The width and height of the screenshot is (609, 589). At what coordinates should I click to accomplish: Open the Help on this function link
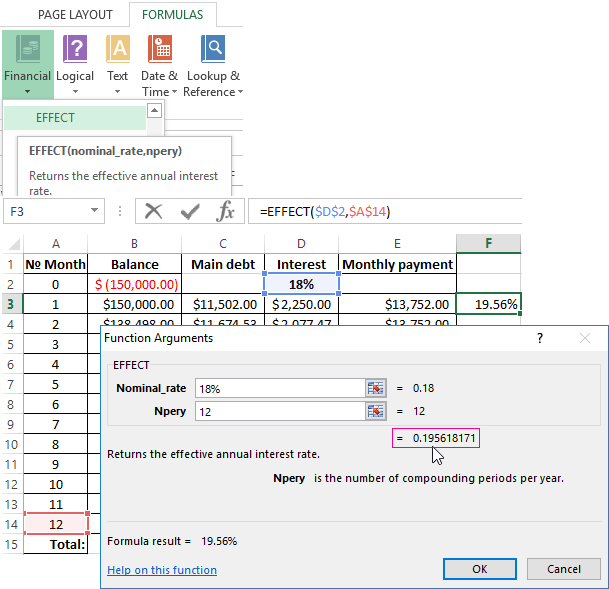(162, 570)
